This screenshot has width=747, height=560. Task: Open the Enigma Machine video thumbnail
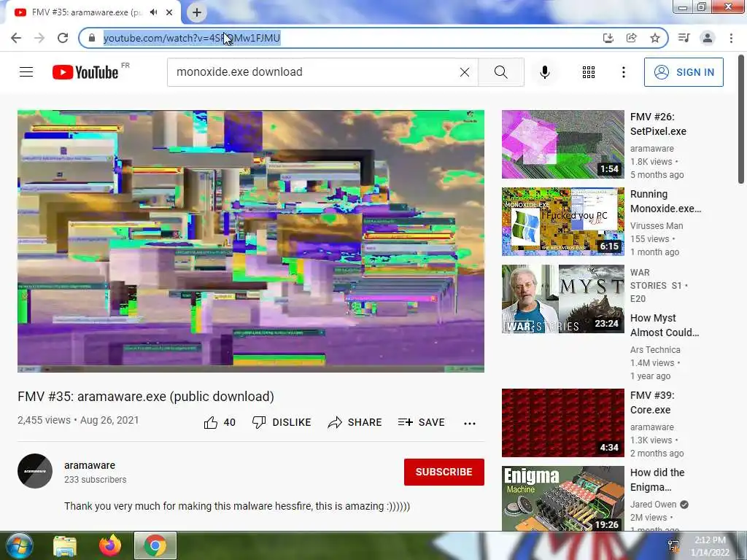click(562, 499)
